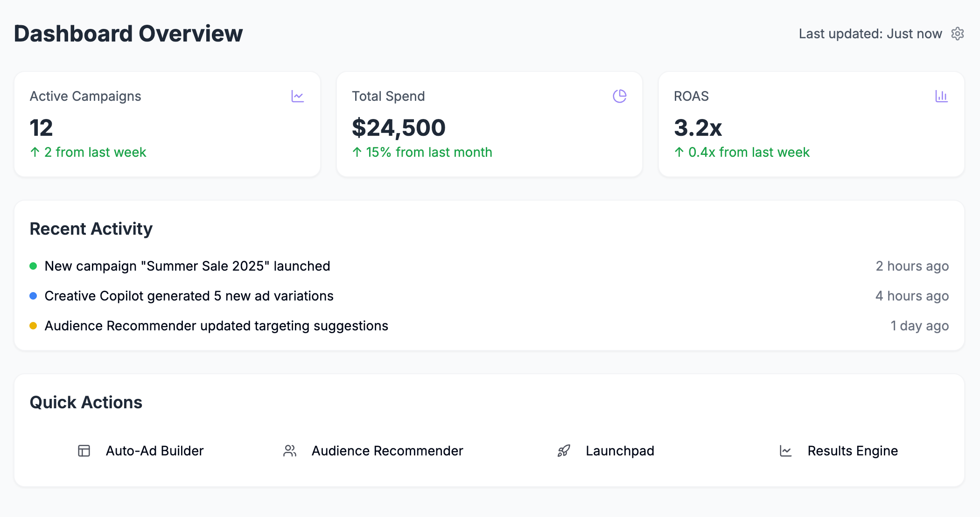
Task: Click the rocket icon beside Launchpad
Action: [x=564, y=451]
